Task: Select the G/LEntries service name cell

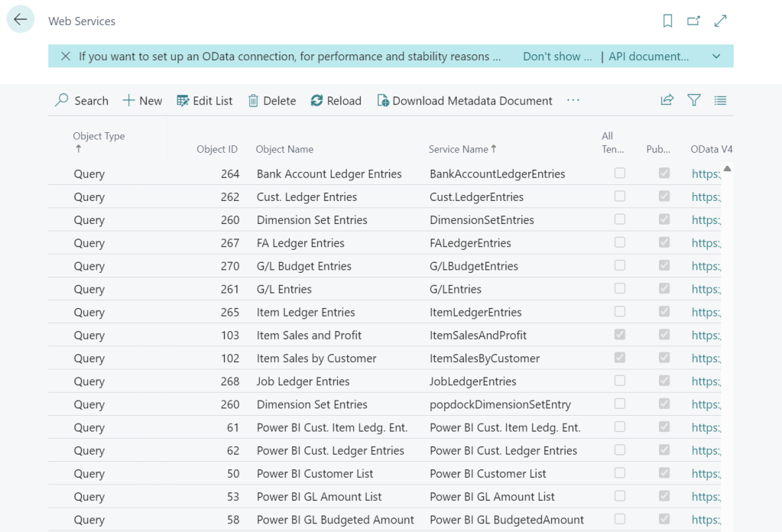Action: pos(456,289)
